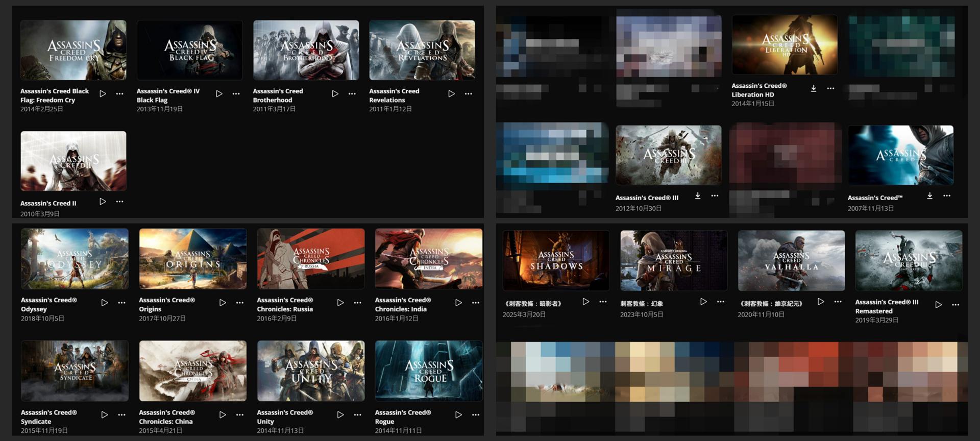Viewport: 980px width, 441px height.
Task: Play Assassin's Creed Origins
Action: (223, 303)
